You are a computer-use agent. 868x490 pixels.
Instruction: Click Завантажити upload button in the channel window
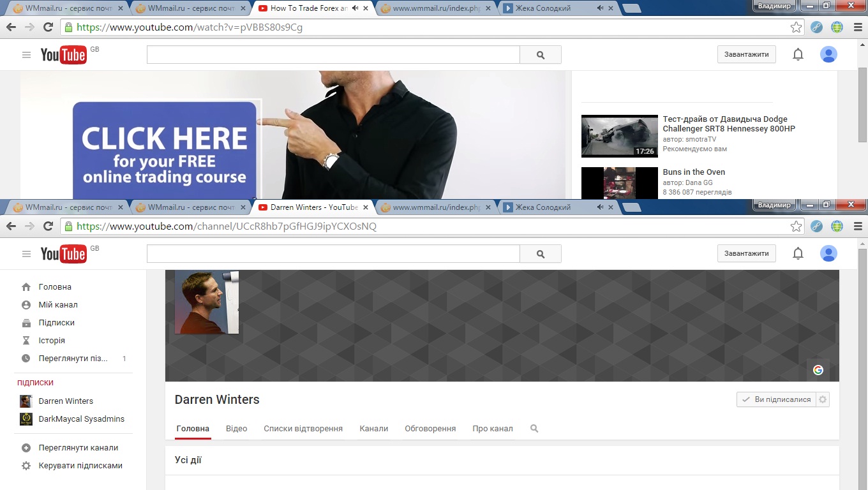click(x=747, y=254)
